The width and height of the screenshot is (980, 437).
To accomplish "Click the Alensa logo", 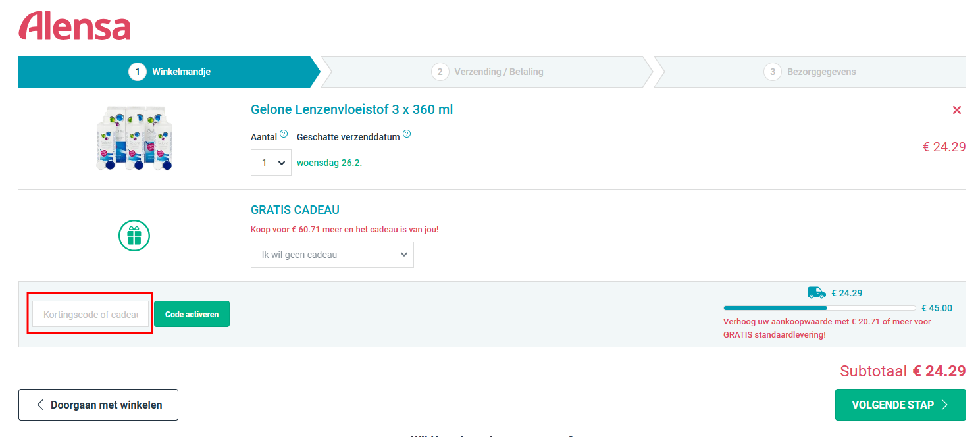I will [74, 26].
